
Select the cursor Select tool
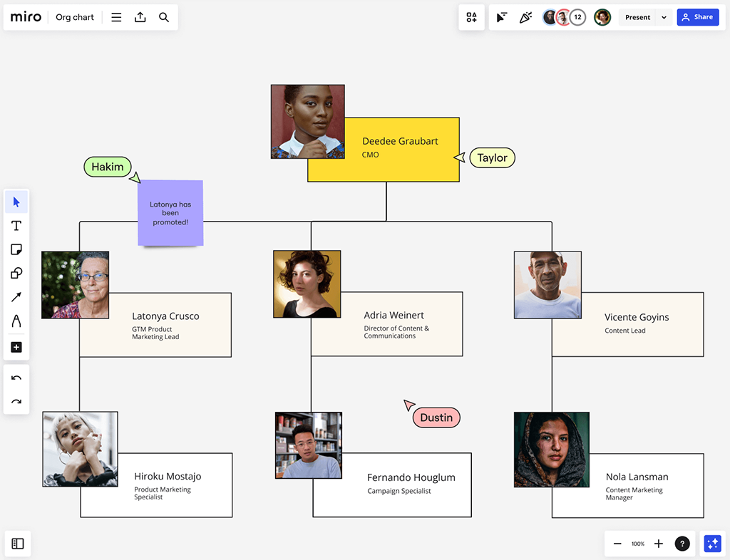point(16,202)
